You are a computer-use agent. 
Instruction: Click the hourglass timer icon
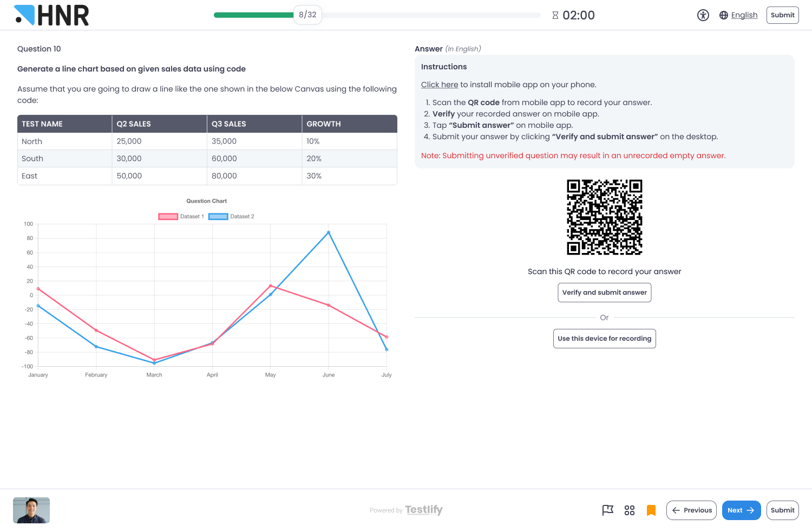pos(555,15)
